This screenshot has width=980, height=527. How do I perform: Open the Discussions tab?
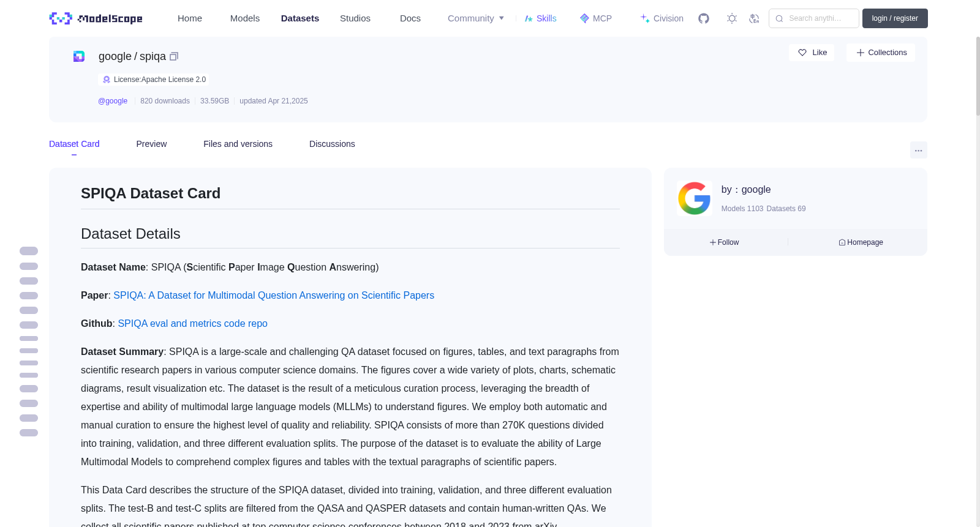point(332,144)
